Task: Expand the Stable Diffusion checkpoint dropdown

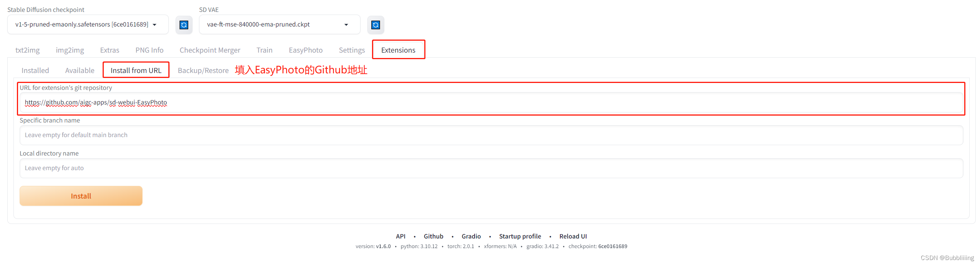Action: pos(88,25)
